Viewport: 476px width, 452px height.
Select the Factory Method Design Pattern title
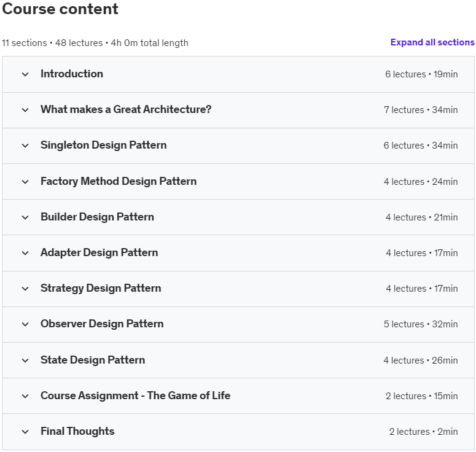coord(119,181)
